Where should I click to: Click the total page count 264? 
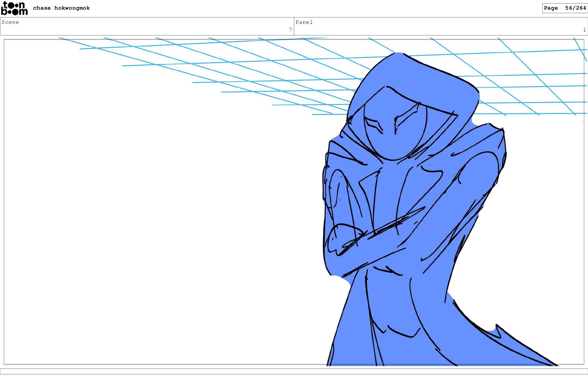[x=581, y=8]
